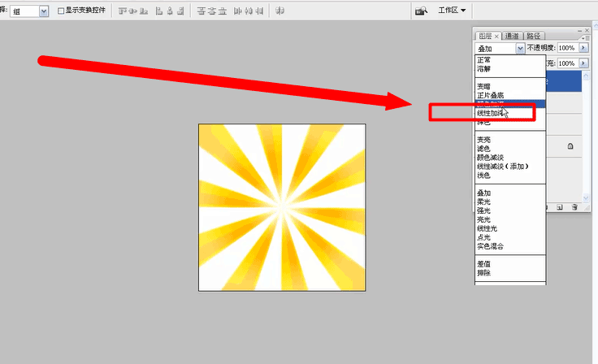
Task: Click the align horizontal centers icon
Action: [170, 11]
